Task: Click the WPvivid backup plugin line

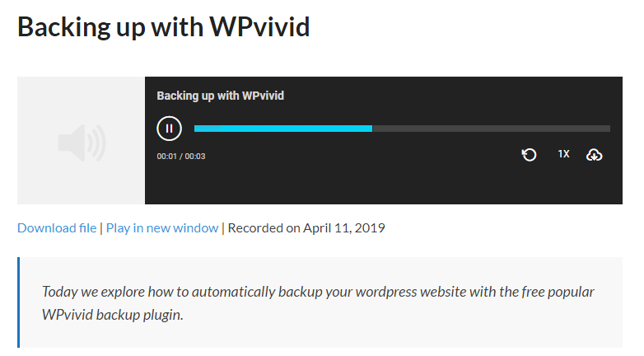Action: click(113, 315)
